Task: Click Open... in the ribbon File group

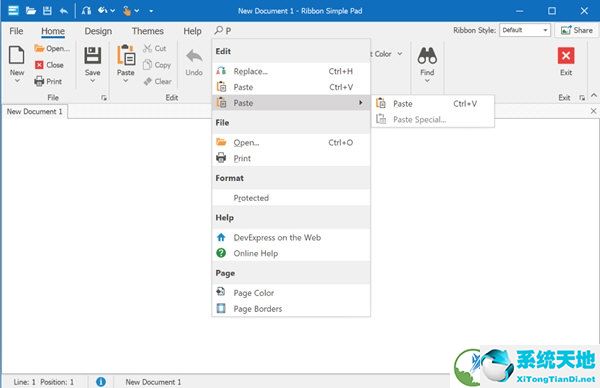Action: (52, 49)
